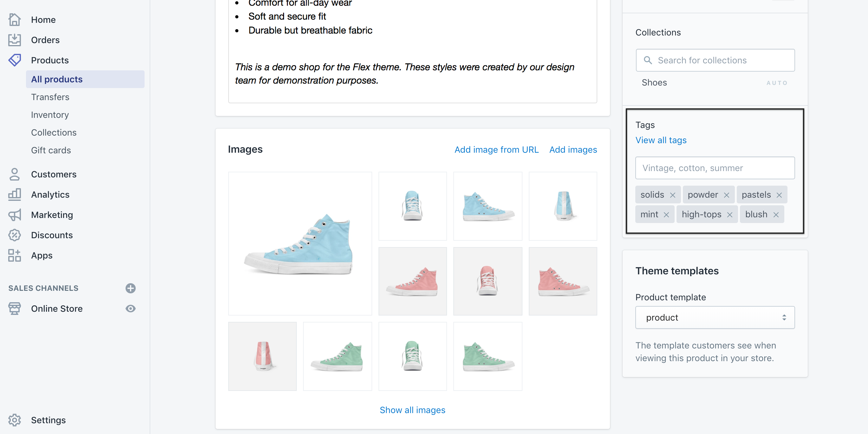The height and width of the screenshot is (434, 868).
Task: Click the Discounts badge icon
Action: pos(15,235)
